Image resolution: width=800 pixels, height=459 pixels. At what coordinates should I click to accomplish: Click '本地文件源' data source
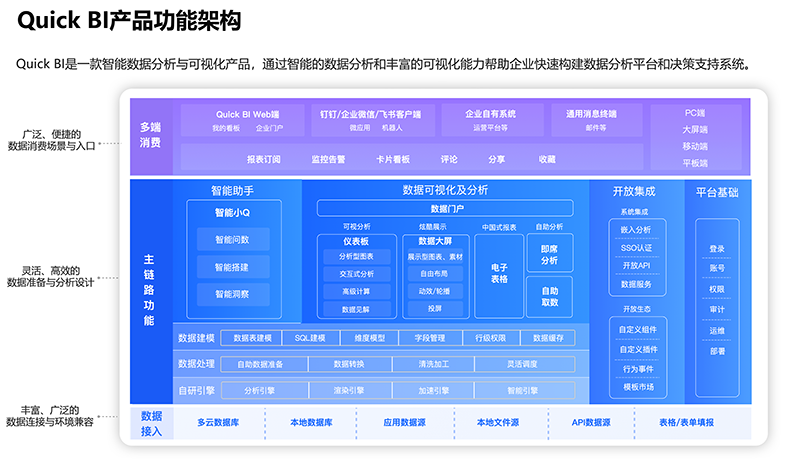498,423
